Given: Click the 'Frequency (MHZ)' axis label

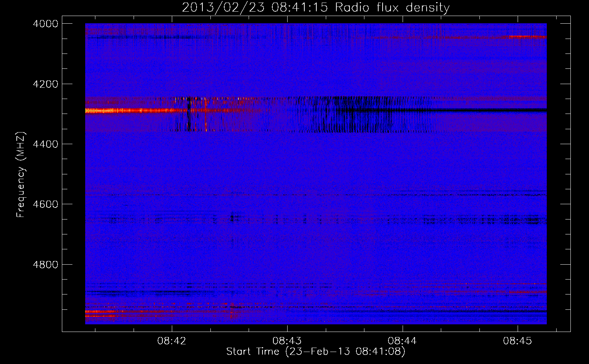Looking at the screenshot, I should pyautogui.click(x=21, y=175).
